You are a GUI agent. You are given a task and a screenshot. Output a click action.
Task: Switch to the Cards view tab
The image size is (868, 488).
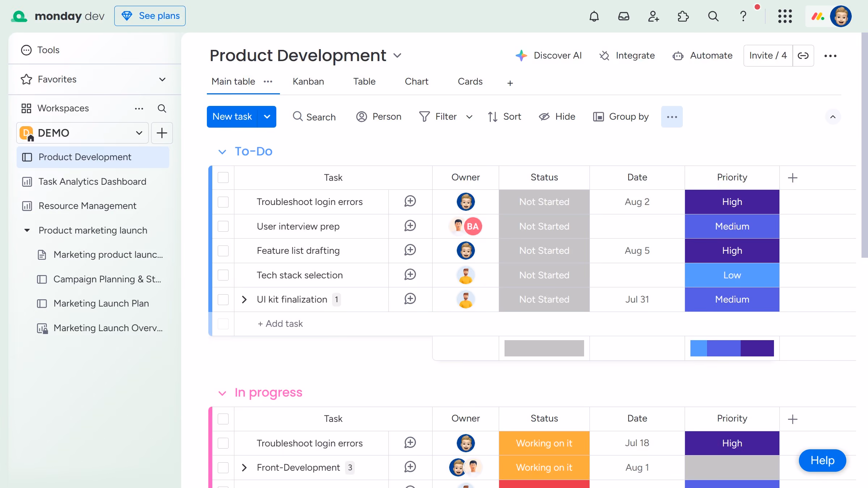[470, 82]
